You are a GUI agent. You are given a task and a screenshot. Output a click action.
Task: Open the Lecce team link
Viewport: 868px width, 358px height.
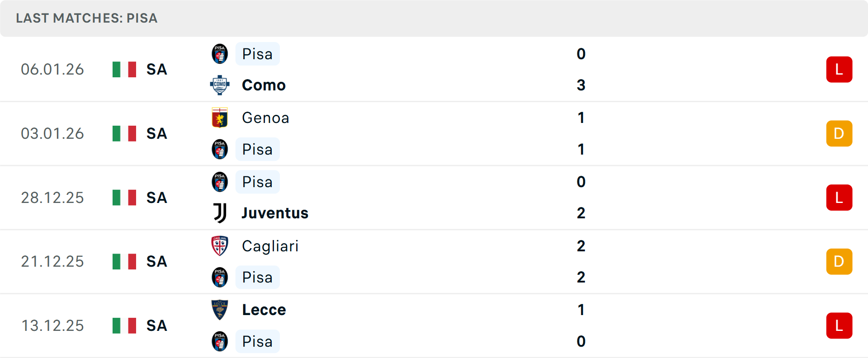(264, 310)
